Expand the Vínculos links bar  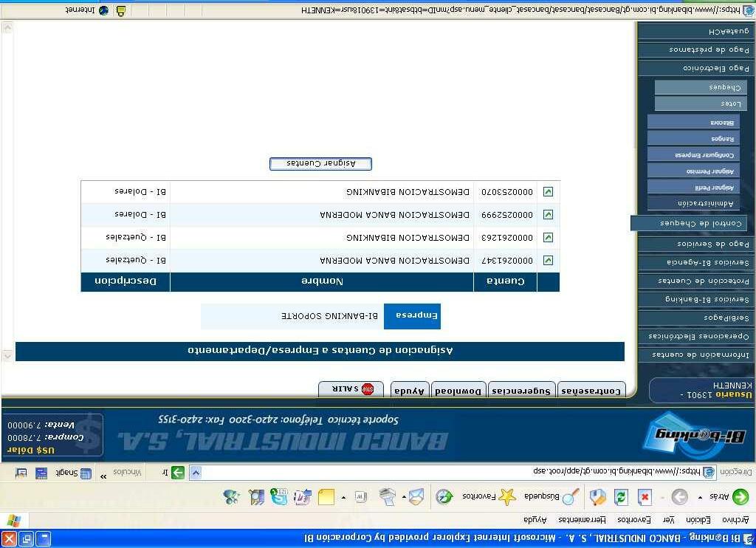point(127,472)
